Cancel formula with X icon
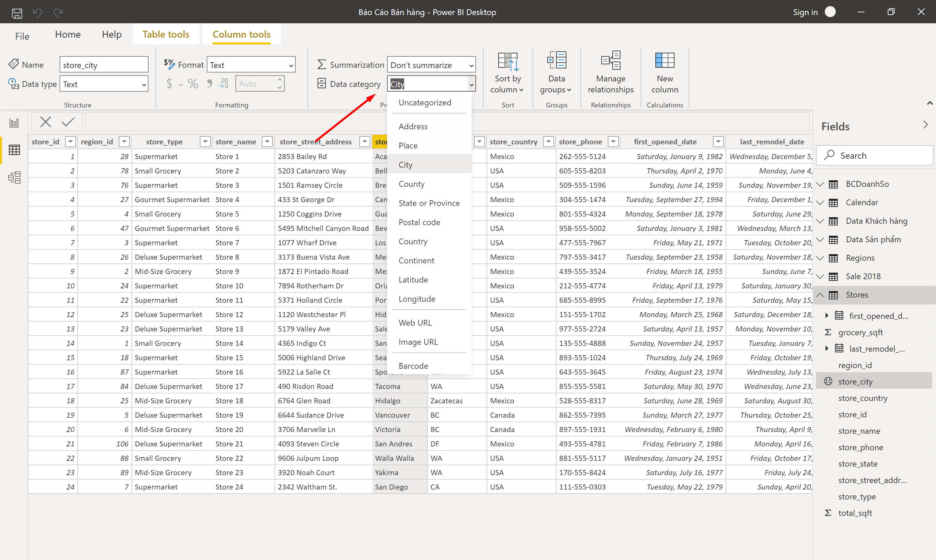This screenshot has height=560, width=936. 46,122
